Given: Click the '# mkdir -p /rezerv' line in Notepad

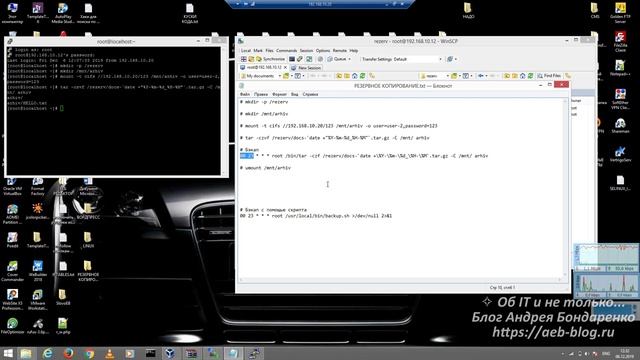Looking at the screenshot, I should click(264, 102).
